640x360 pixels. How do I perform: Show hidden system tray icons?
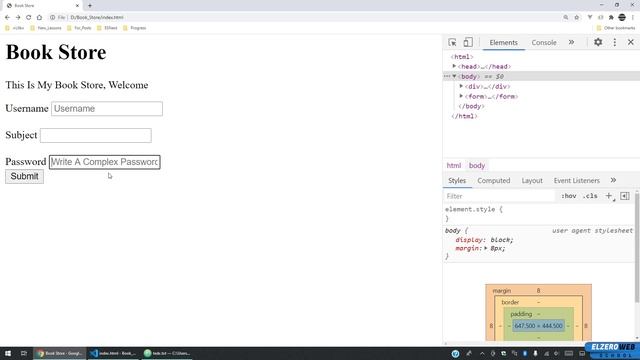482,353
